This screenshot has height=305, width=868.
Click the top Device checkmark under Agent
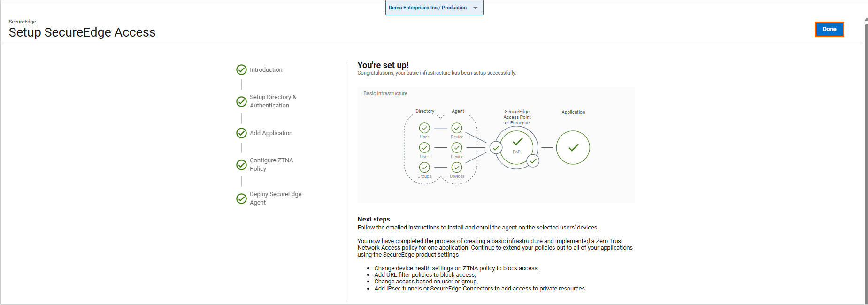pyautogui.click(x=457, y=128)
